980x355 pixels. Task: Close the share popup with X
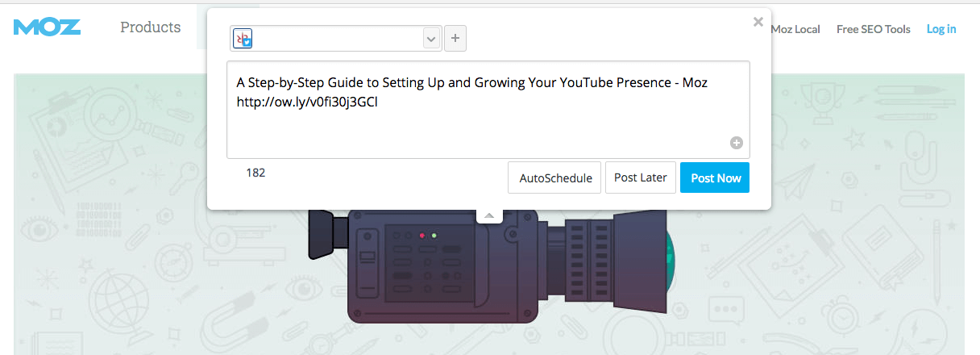pos(758,23)
